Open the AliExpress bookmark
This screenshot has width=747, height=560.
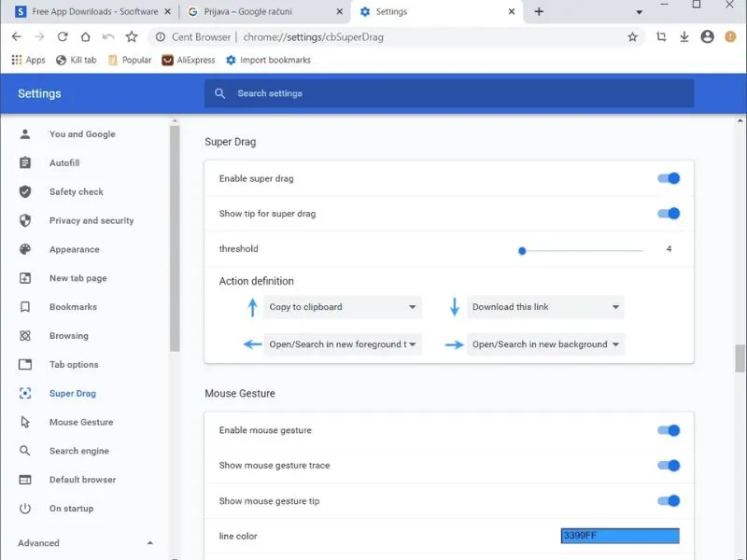point(189,60)
